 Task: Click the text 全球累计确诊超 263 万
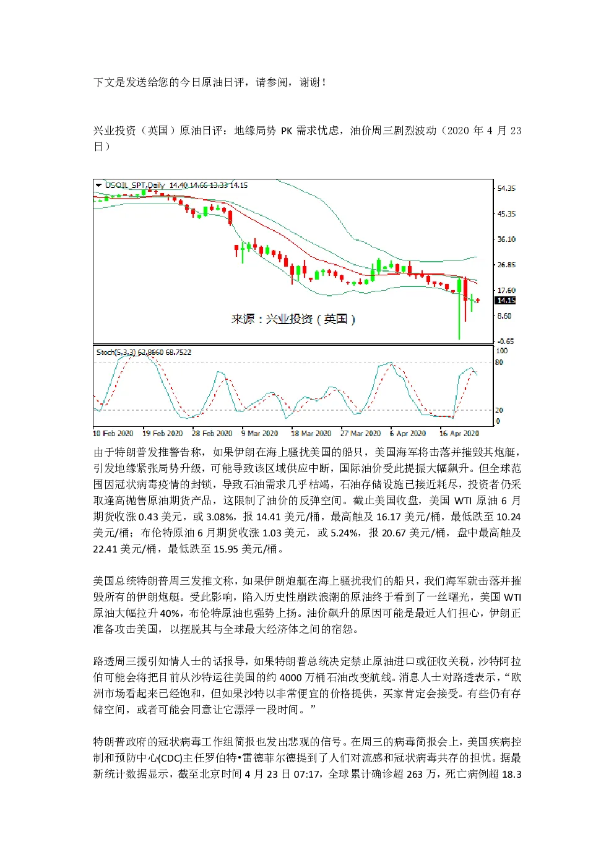383,774
